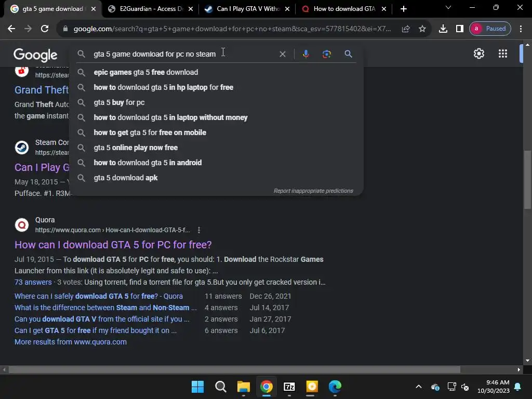Go to Google homepage logo
Screen dimensions: 532x399
[35, 55]
